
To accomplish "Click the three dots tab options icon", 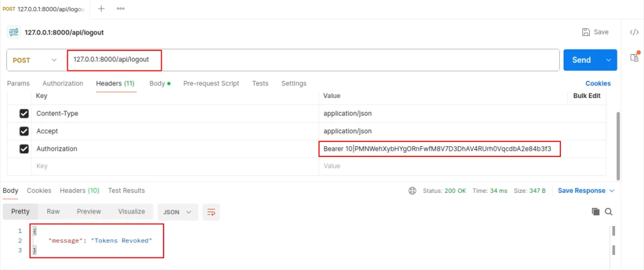I will click(x=120, y=9).
